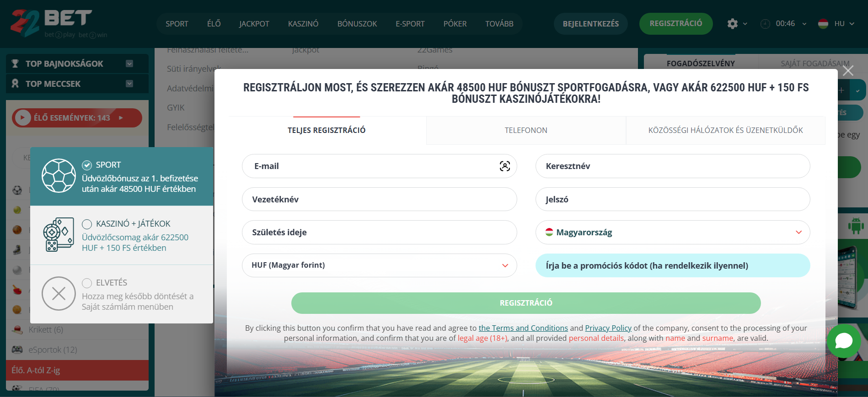This screenshot has width=868, height=397.
Task: Select the ELVETÉS radio option
Action: click(x=87, y=283)
